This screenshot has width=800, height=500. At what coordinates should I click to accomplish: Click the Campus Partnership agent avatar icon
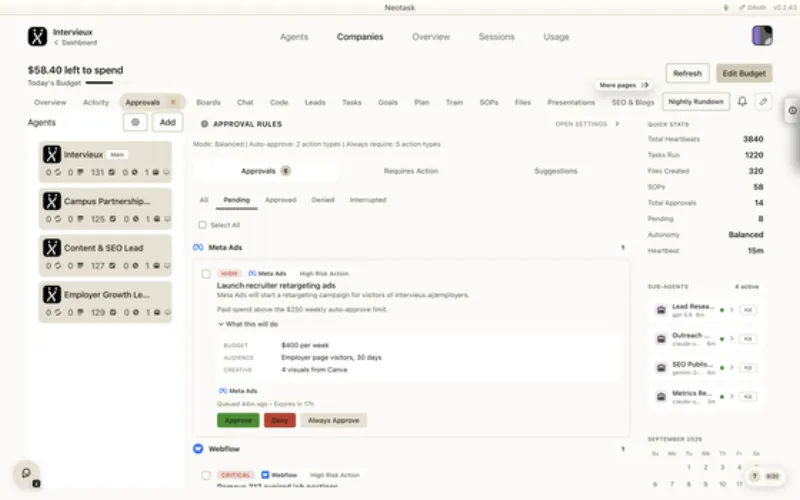point(52,201)
